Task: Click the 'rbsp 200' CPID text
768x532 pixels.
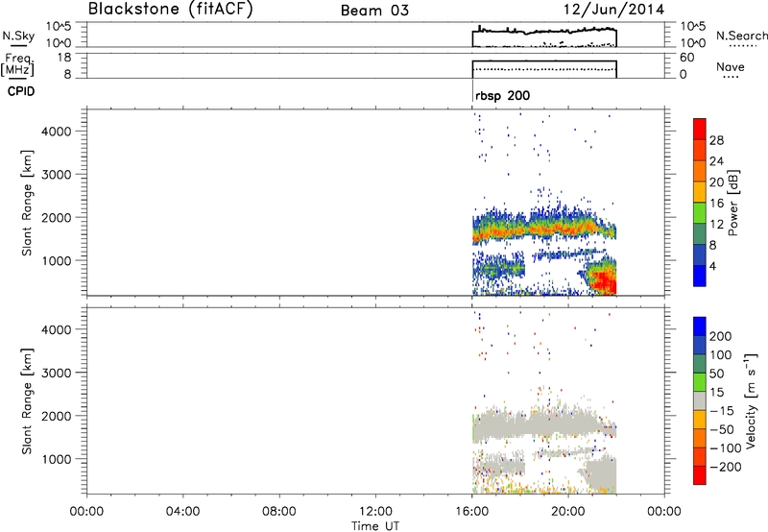Action: tap(502, 95)
